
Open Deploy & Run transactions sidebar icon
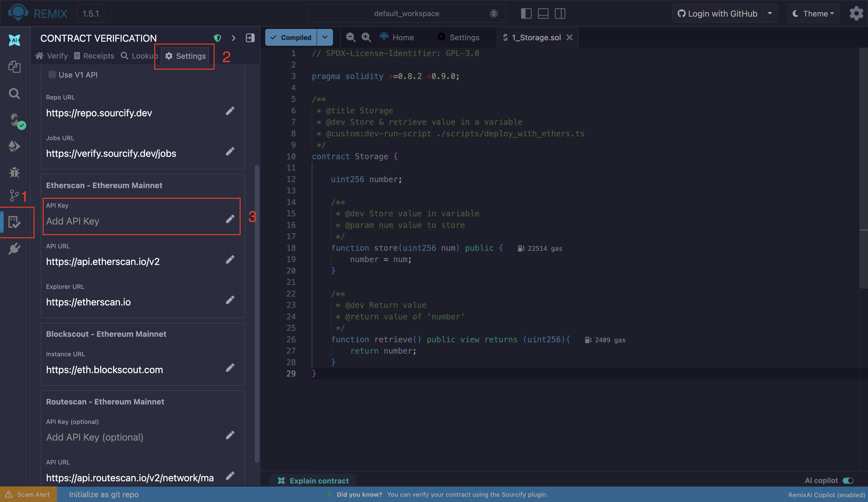click(14, 146)
